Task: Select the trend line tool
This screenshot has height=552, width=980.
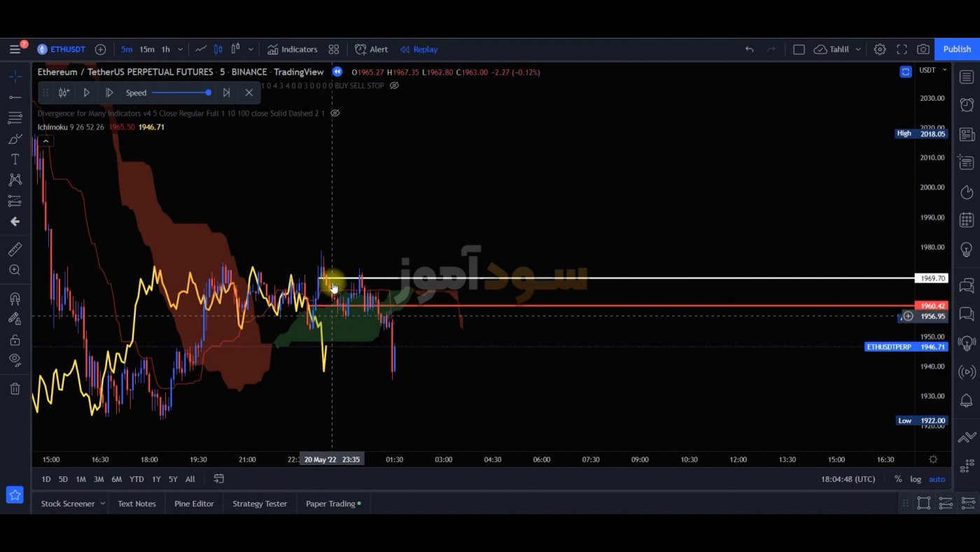Action: click(15, 97)
